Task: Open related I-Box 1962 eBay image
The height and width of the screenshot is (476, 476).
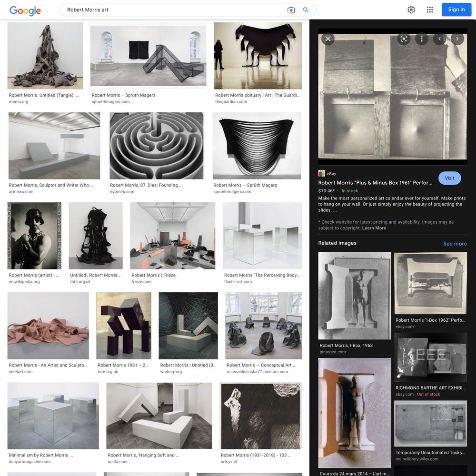Action: (430, 283)
